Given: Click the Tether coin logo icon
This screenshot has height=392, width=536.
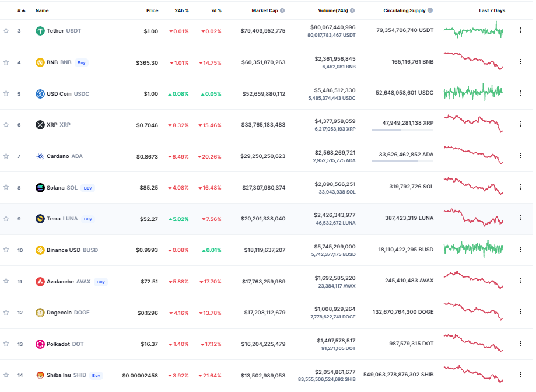Looking at the screenshot, I should tap(40, 31).
